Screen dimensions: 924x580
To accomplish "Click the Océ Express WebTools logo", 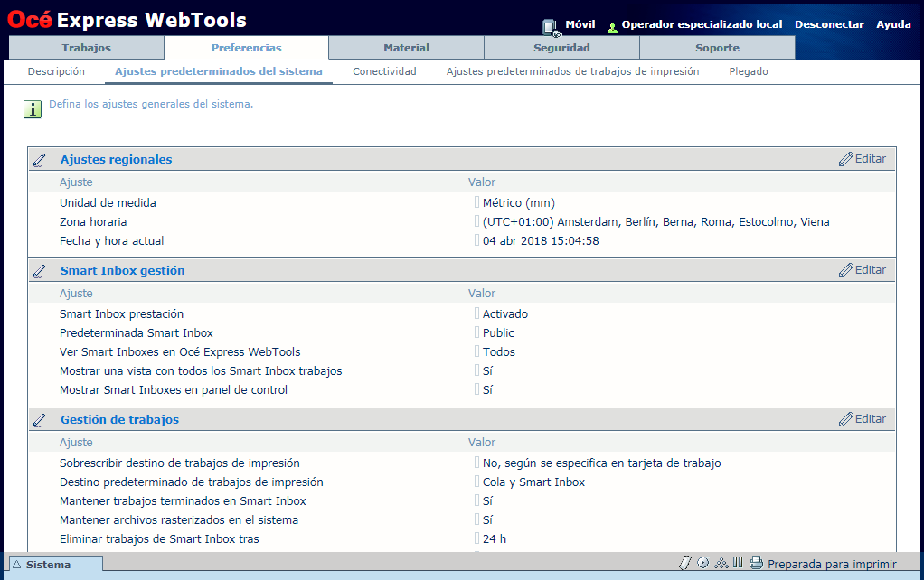I will [127, 20].
